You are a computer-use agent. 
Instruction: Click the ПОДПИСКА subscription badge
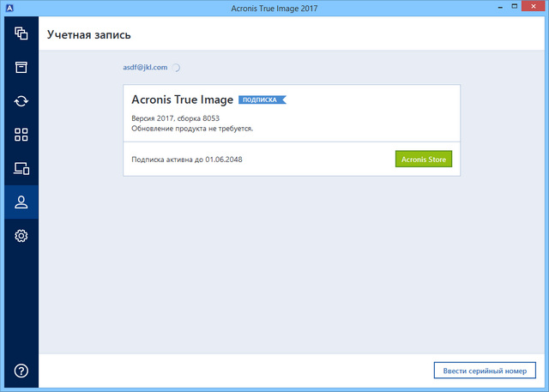coord(262,100)
